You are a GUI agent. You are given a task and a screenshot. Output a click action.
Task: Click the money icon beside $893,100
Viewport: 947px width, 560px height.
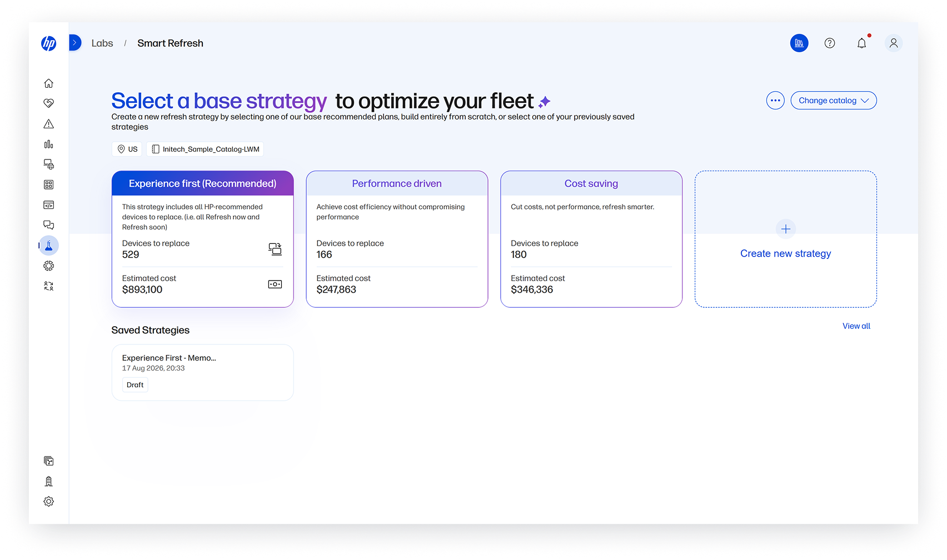pyautogui.click(x=275, y=284)
